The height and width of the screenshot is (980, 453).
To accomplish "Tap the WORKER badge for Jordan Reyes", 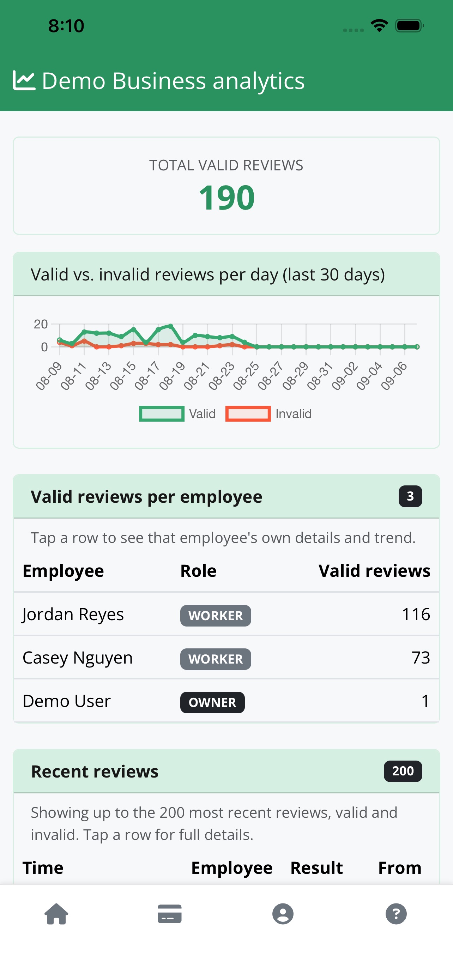I will [x=216, y=616].
